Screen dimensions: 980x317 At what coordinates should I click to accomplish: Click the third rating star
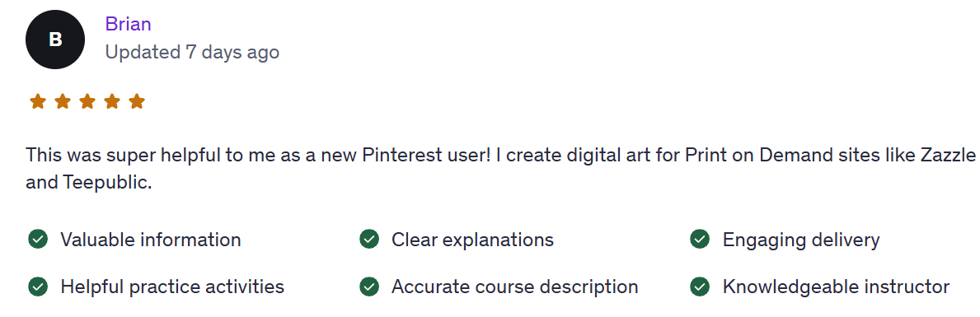[x=87, y=101]
